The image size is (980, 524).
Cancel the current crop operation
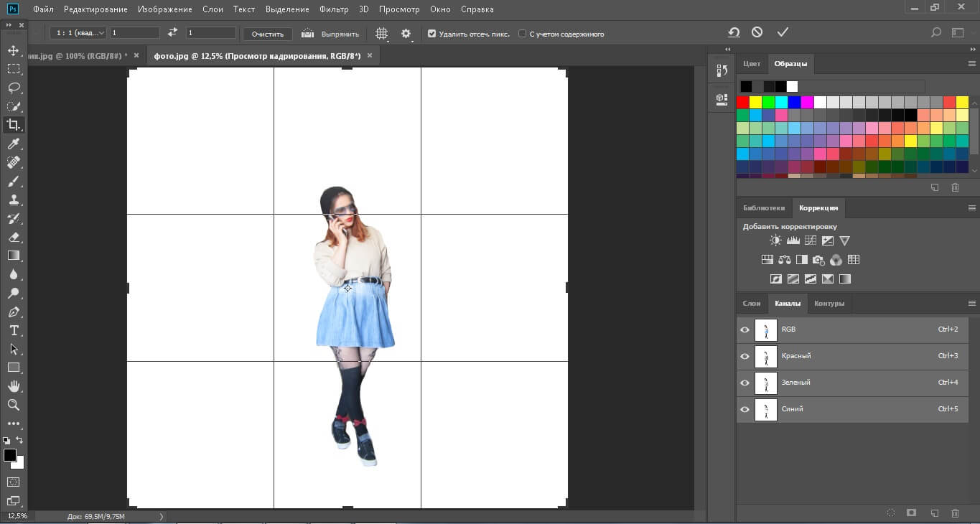757,33
